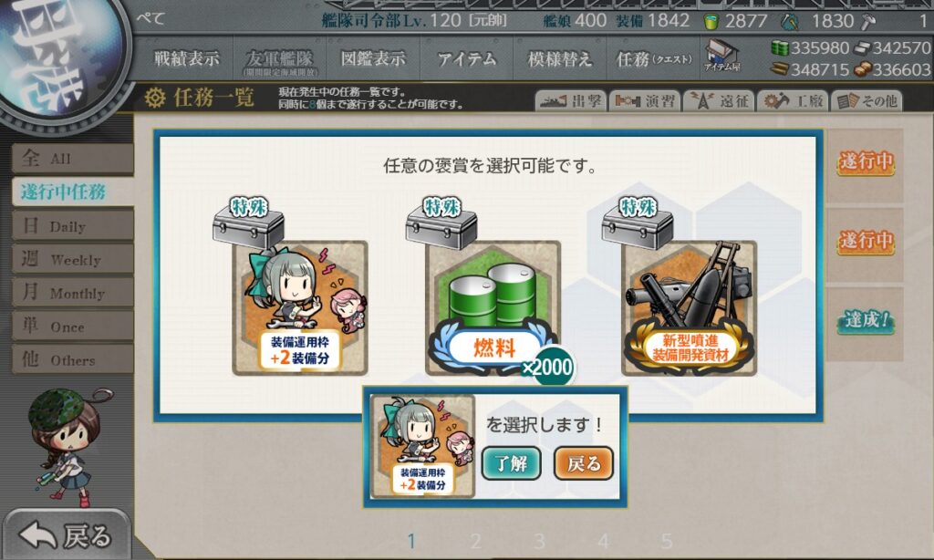Show 遂行中任務 in-progress quests filter

coord(73,192)
